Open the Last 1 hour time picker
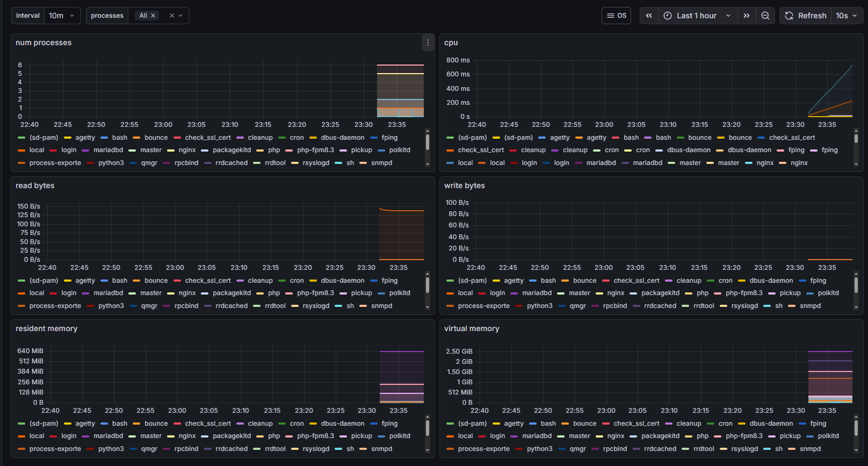The height and width of the screenshot is (466, 868). click(x=697, y=16)
